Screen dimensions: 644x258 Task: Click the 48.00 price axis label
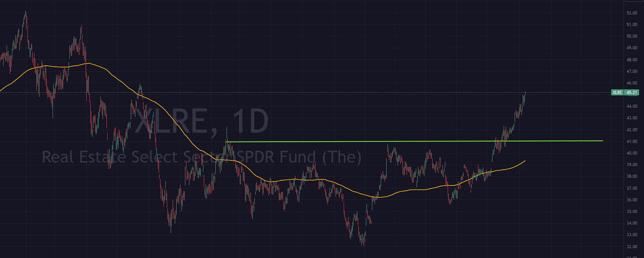(x=632, y=60)
